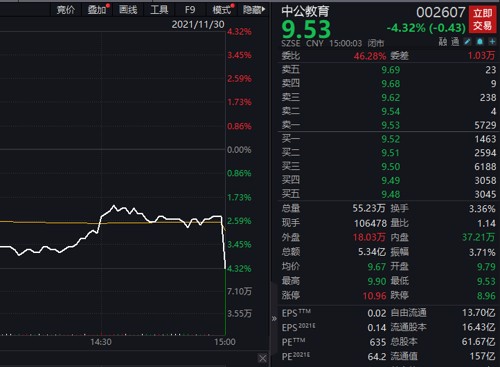
Task: Select the 卖一 ask price 9.53
Action: (391, 125)
